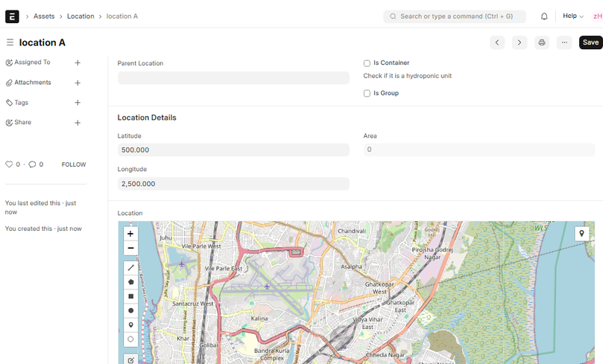Image resolution: width=603 pixels, height=364 pixels.
Task: Open the more options ellipsis menu
Action: point(564,42)
